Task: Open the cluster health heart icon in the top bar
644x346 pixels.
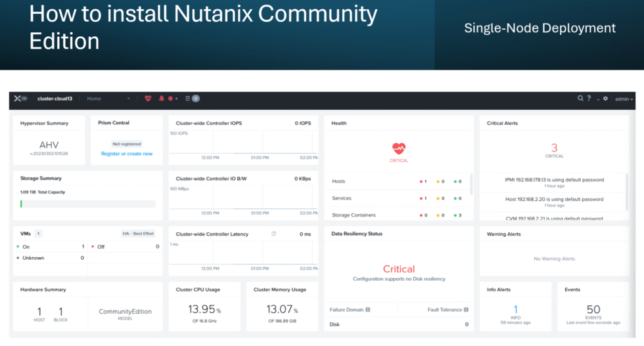Action: (148, 99)
